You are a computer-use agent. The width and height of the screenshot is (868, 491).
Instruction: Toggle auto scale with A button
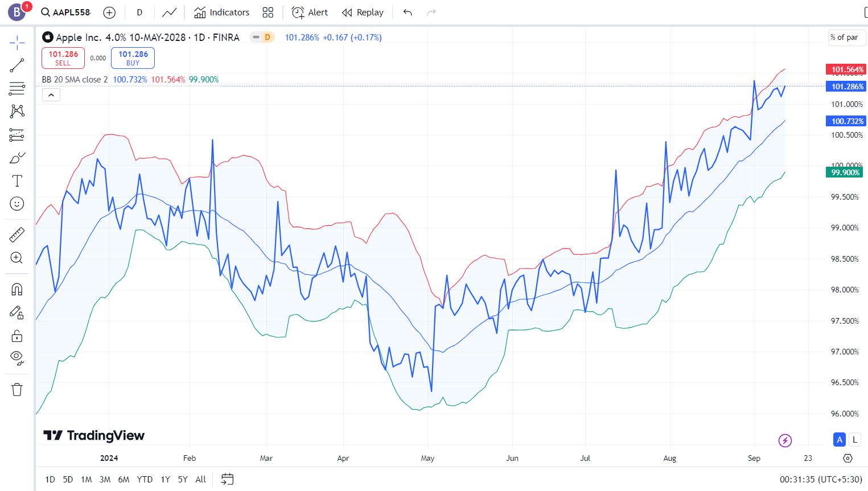coord(840,440)
